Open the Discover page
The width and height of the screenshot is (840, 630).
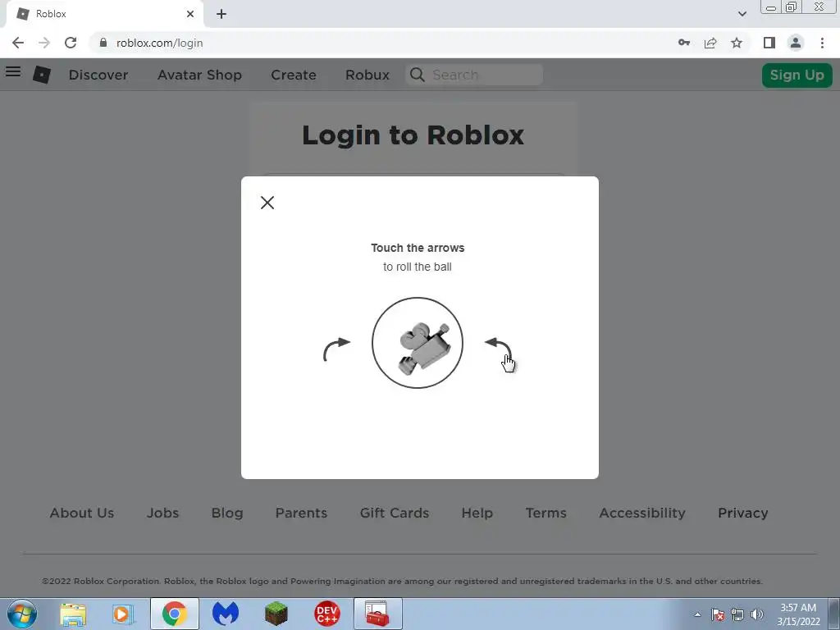pos(98,75)
